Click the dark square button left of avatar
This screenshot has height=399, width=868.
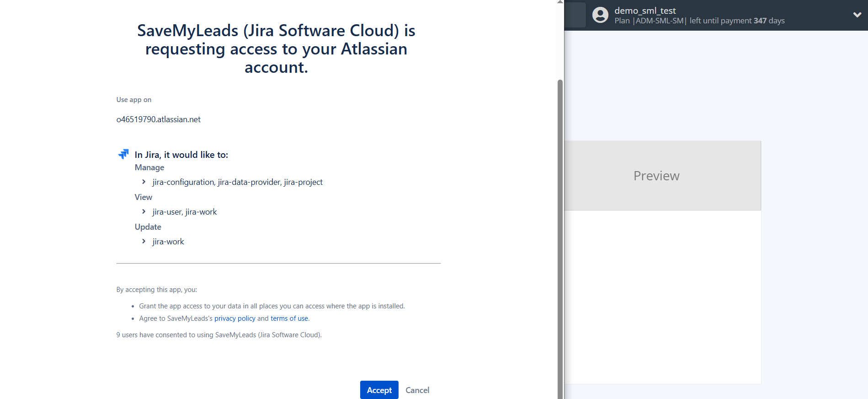pyautogui.click(x=575, y=15)
